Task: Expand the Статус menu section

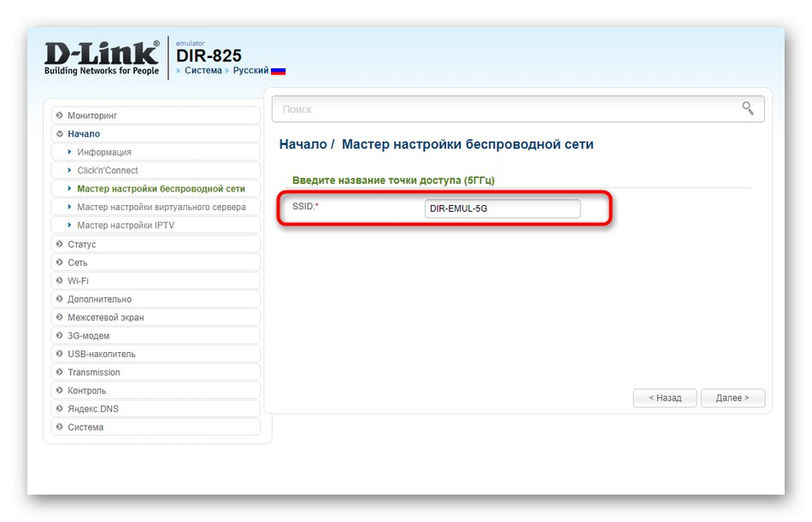Action: (156, 244)
